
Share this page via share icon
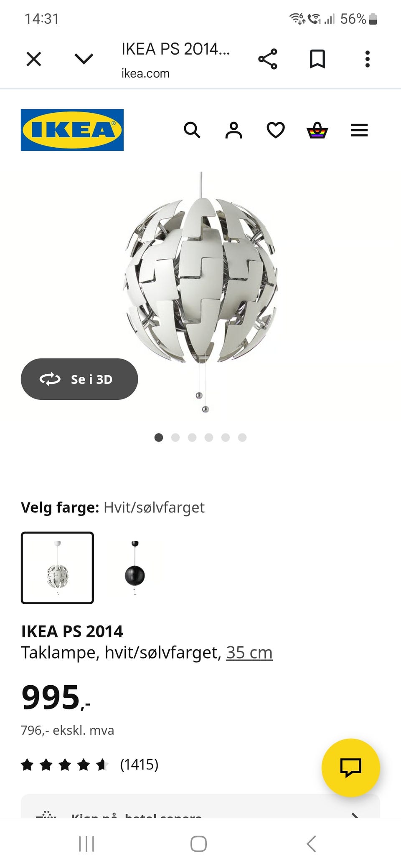click(x=268, y=59)
